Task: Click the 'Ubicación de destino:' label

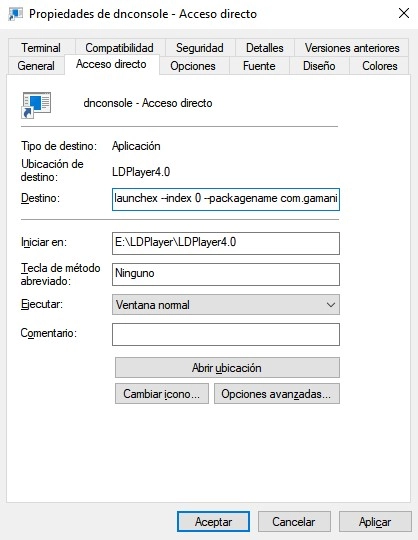Action: tap(52, 170)
